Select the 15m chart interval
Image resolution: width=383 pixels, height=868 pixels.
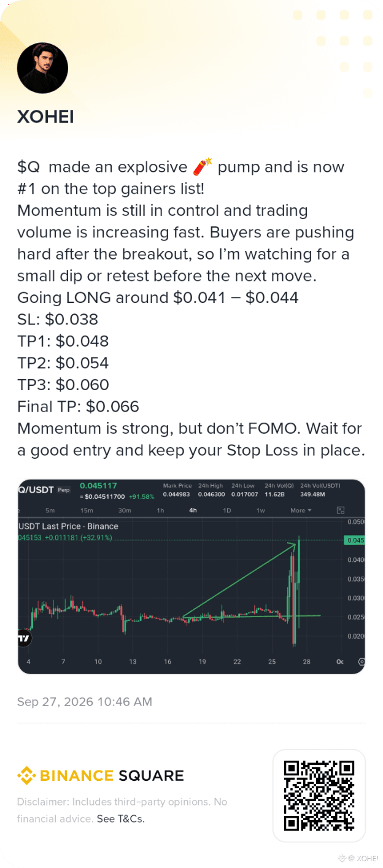click(87, 510)
